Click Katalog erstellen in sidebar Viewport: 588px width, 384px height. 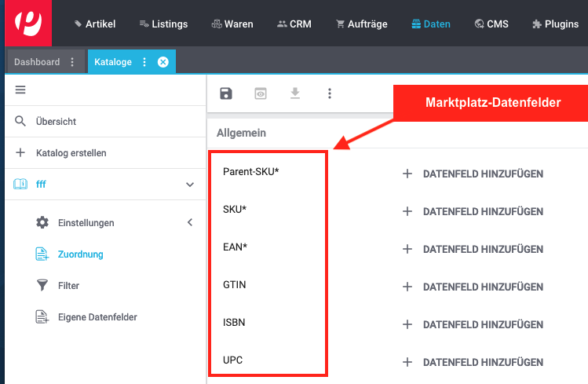[x=71, y=153]
